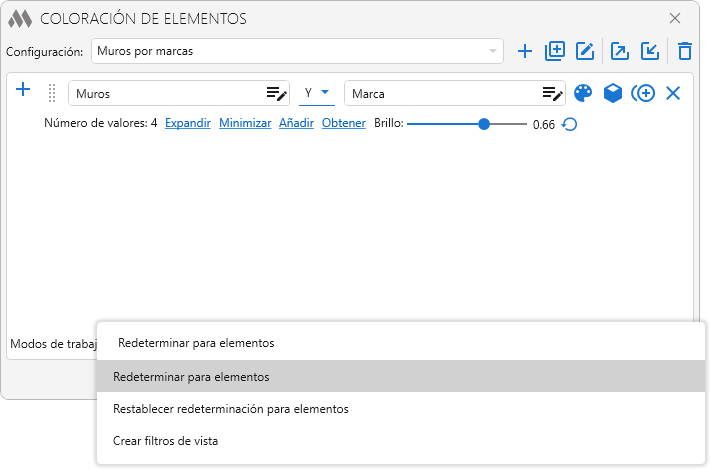Export the configuration to file

coord(620,51)
